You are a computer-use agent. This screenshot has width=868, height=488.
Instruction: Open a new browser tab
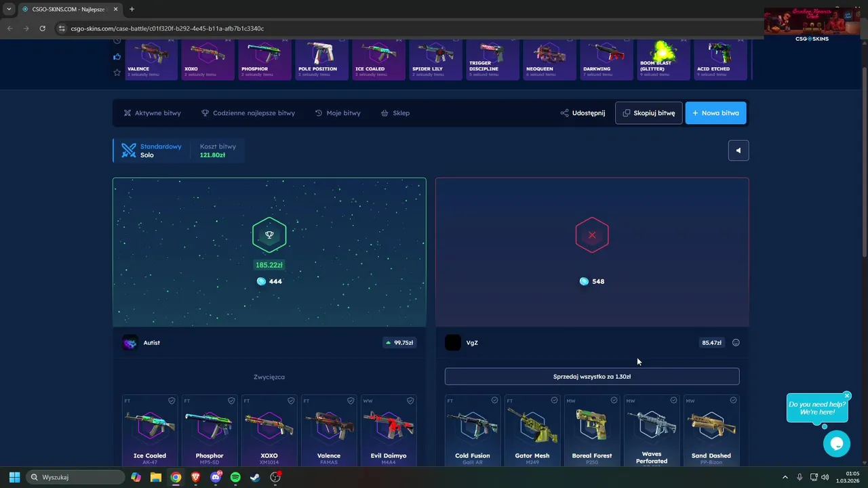(x=132, y=9)
